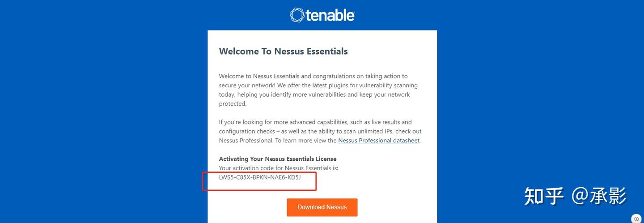This screenshot has width=644, height=223.
Task: Click the word 'protected.' in first paragraph
Action: (233, 104)
